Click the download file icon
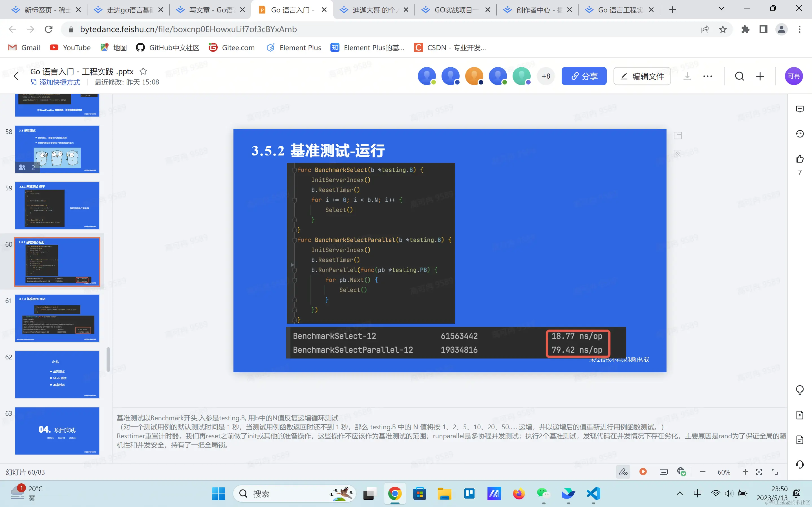 tap(687, 76)
